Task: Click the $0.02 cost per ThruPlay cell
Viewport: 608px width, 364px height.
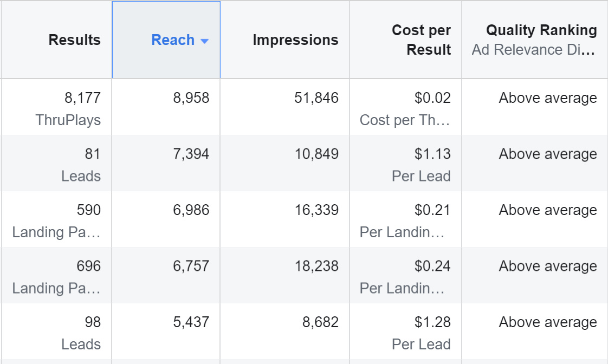Action: tap(405, 108)
